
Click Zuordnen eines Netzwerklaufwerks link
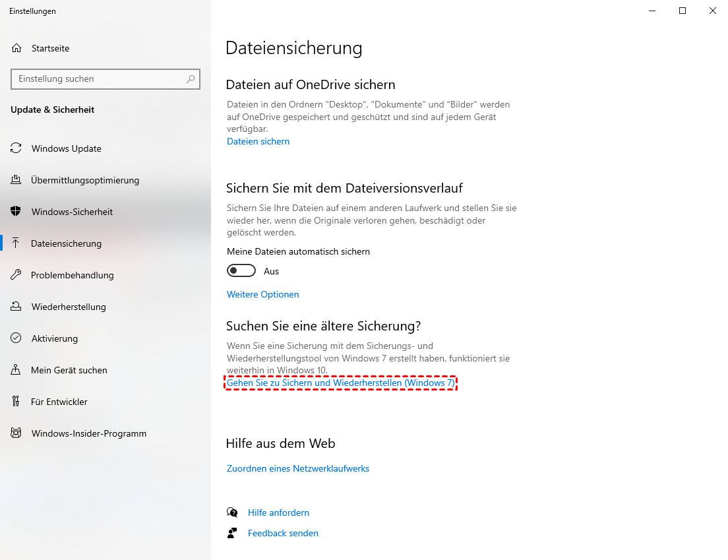coord(297,468)
